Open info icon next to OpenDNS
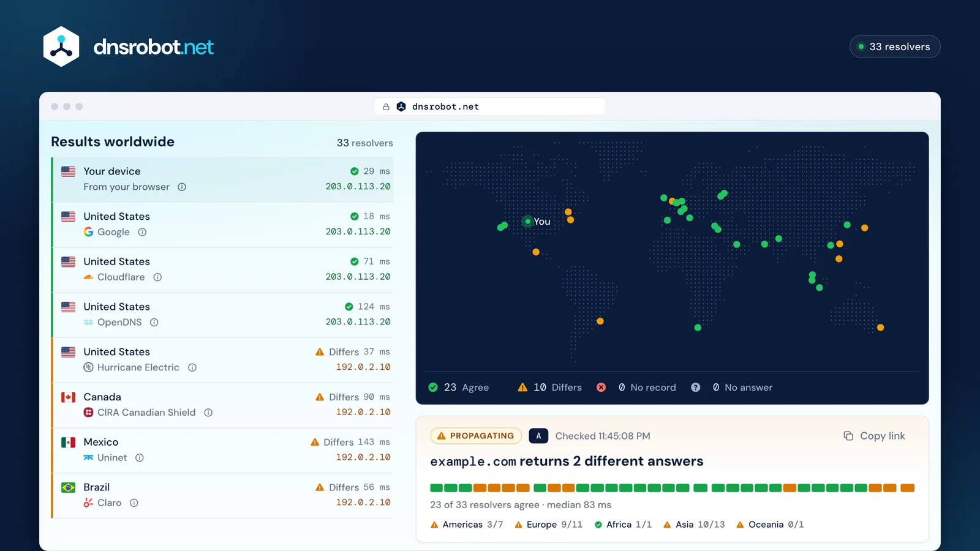Viewport: 980px width, 551px height. pyautogui.click(x=154, y=323)
